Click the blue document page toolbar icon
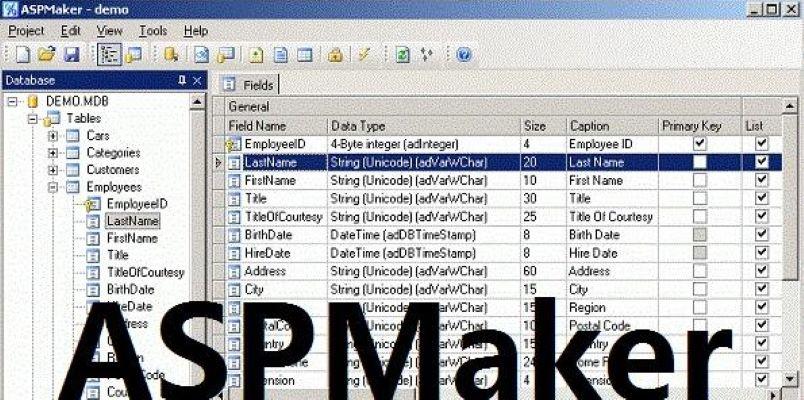 pyautogui.click(x=280, y=54)
